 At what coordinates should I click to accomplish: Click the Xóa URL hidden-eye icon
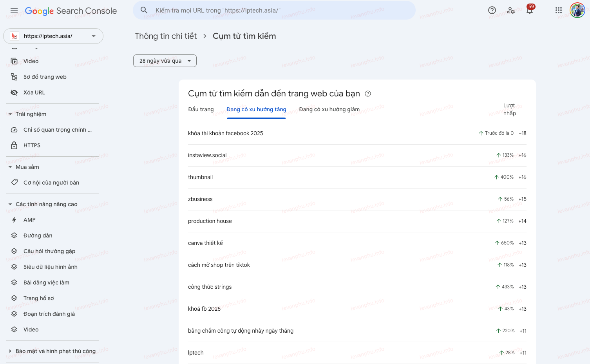tap(14, 92)
